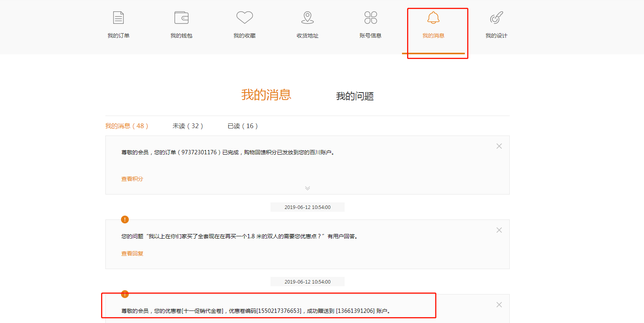Click the 我的收藏 heart icon
644x323 pixels.
245,18
